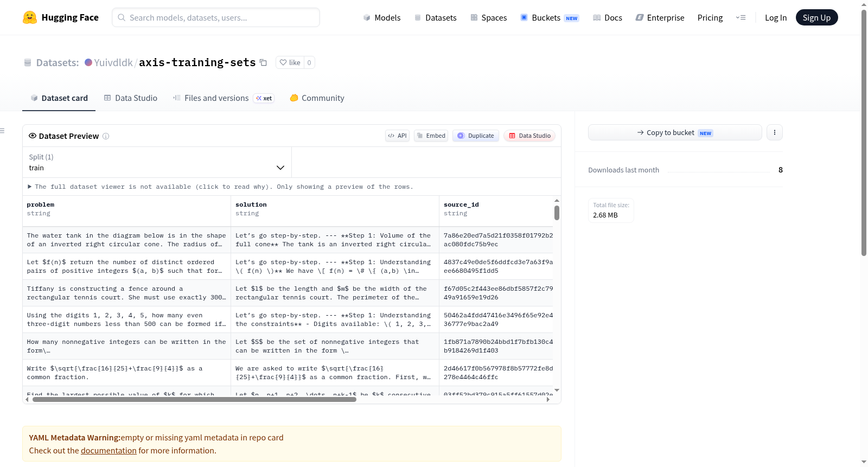Click Copy to bucket
This screenshot has height=467, width=868.
[x=675, y=132]
